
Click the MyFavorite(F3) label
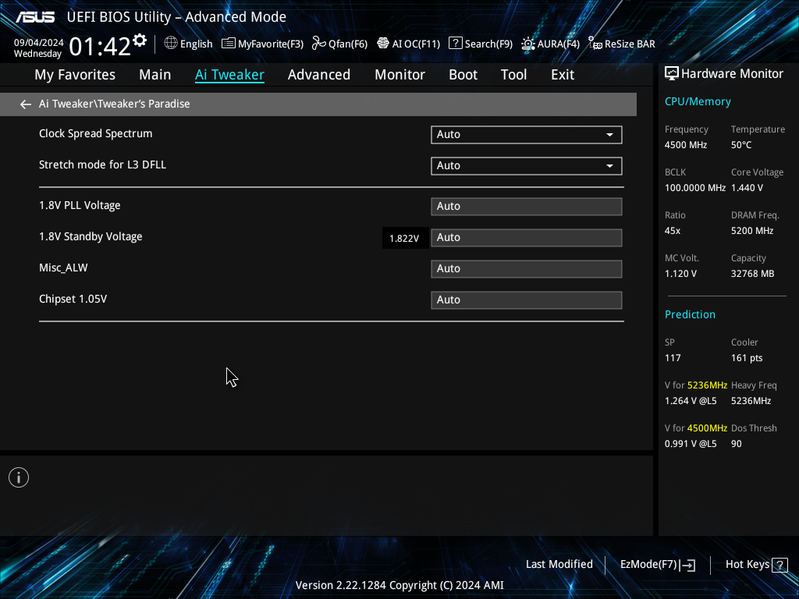point(271,44)
